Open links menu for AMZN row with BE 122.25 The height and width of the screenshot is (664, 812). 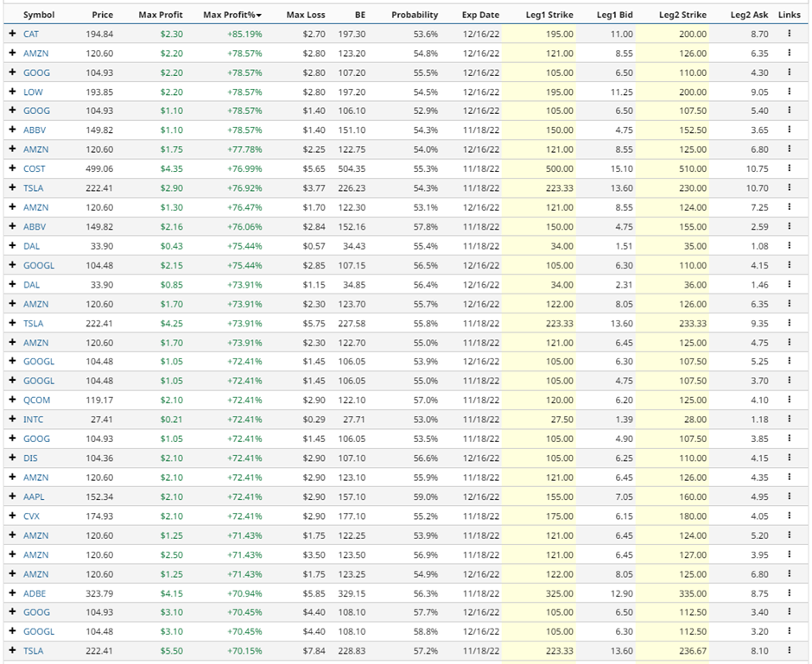tap(790, 535)
